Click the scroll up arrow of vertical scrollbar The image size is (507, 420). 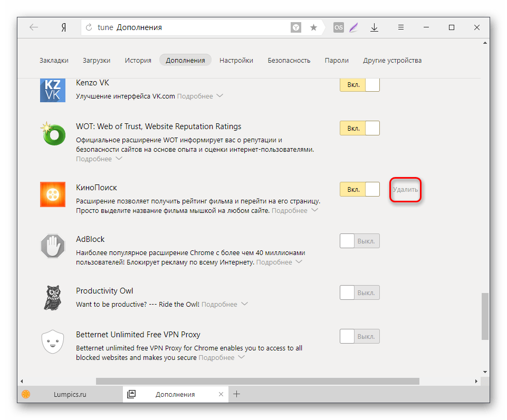485,43
